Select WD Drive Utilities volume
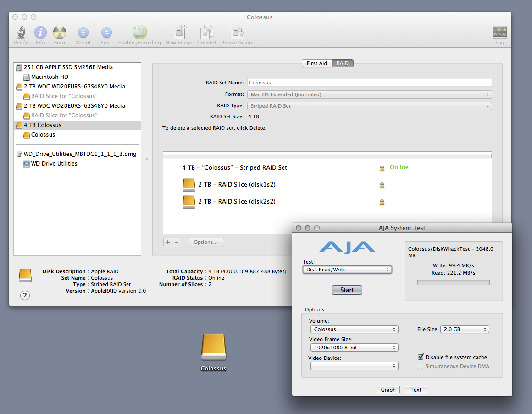532x414 pixels. [78, 163]
